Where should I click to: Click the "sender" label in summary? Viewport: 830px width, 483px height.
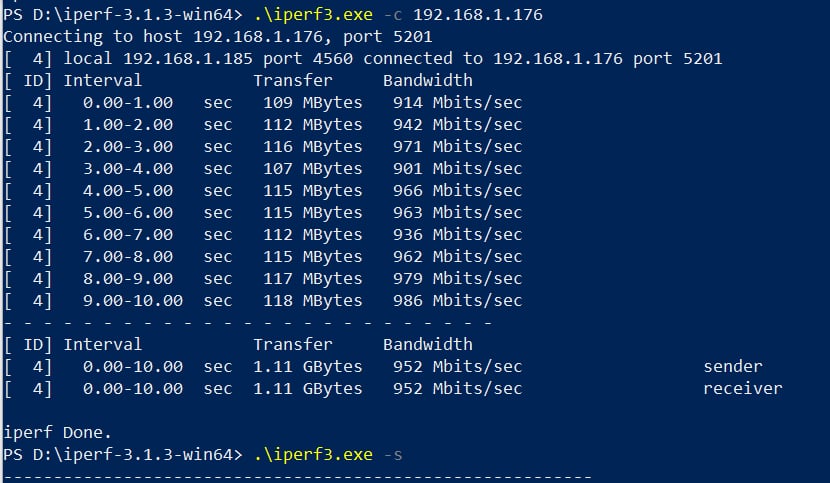(x=732, y=366)
